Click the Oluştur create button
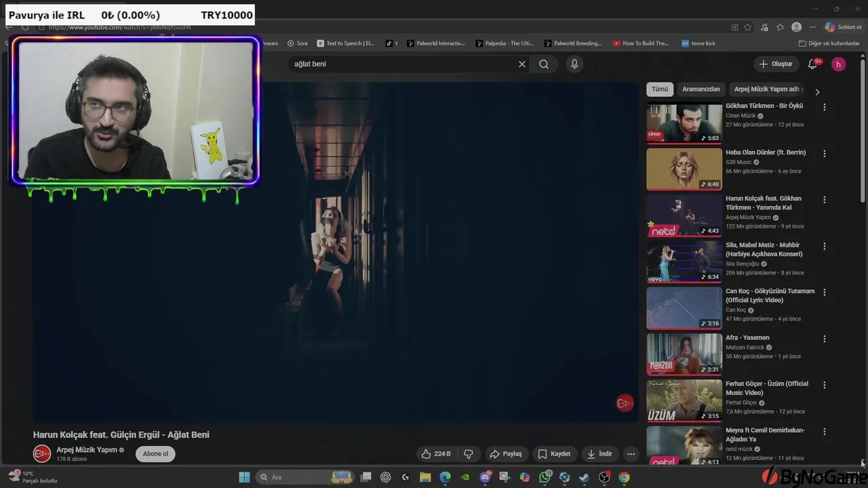 tap(776, 64)
